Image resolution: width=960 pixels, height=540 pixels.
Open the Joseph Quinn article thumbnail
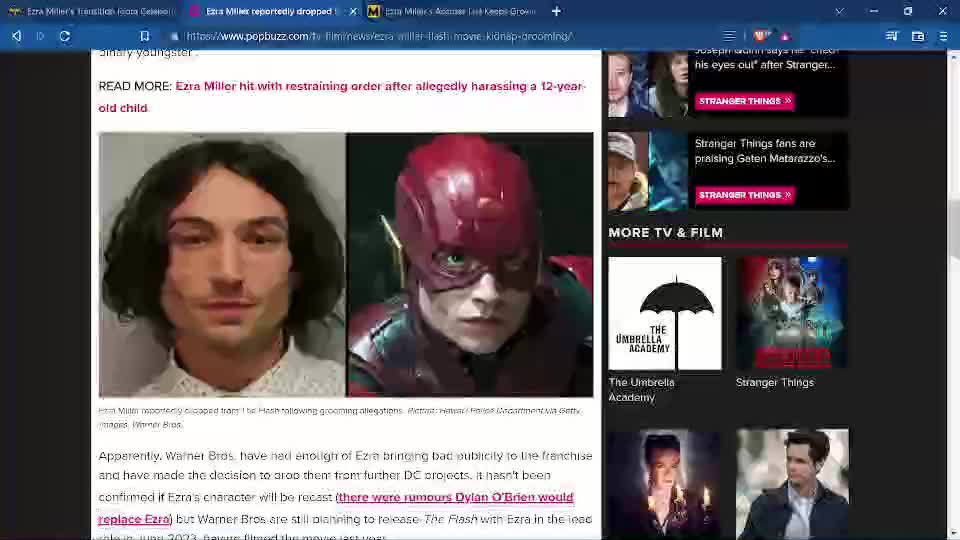pos(648,84)
